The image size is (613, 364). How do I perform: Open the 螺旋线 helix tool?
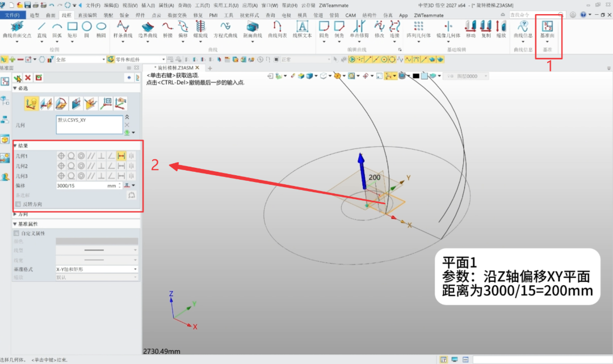200,30
